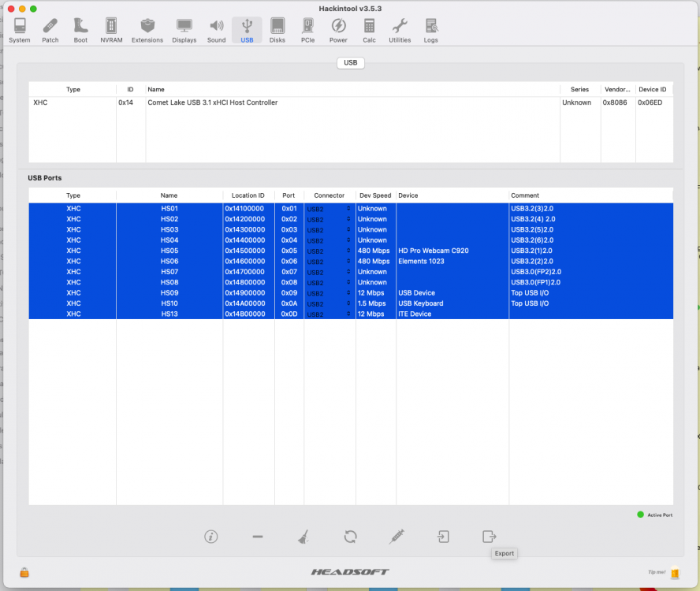Open the Displays toolbar section

click(184, 31)
